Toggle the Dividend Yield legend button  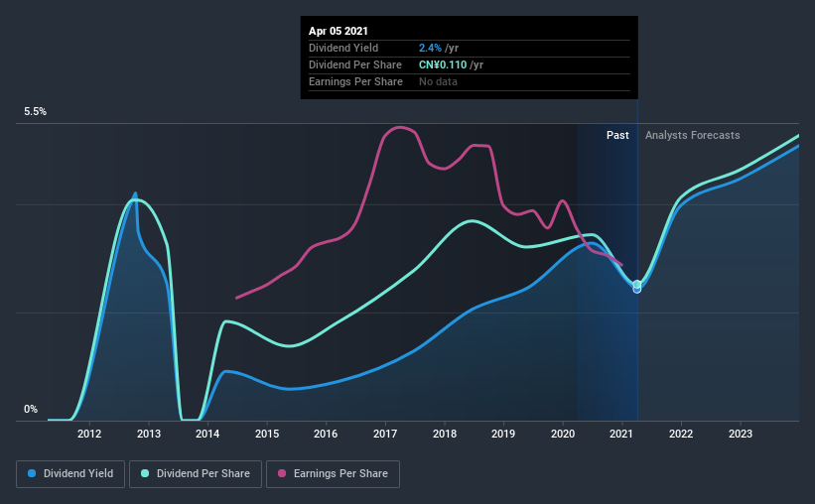(70, 474)
